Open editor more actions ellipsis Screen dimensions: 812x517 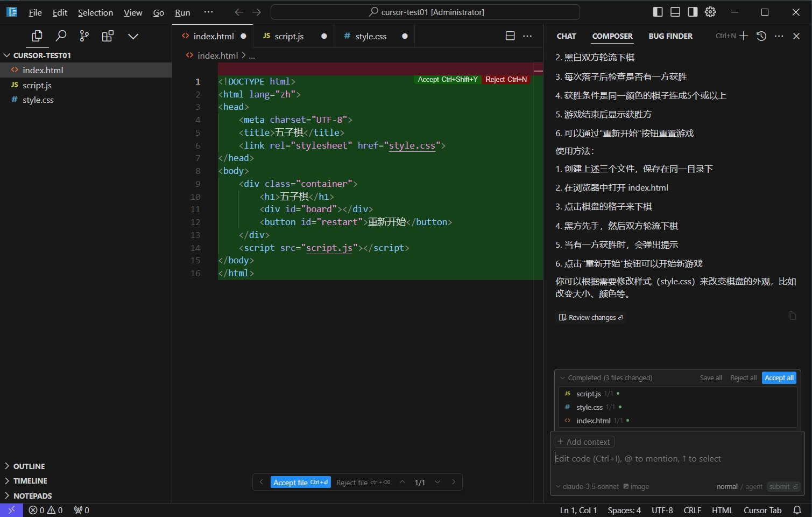527,36
